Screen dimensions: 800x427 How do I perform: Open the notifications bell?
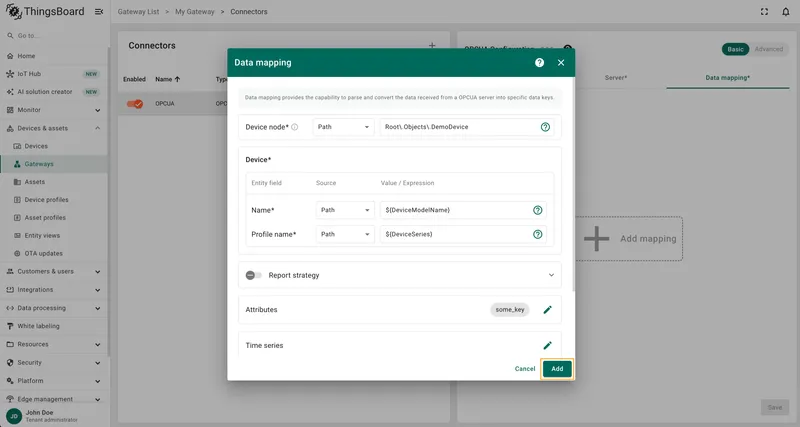(785, 12)
